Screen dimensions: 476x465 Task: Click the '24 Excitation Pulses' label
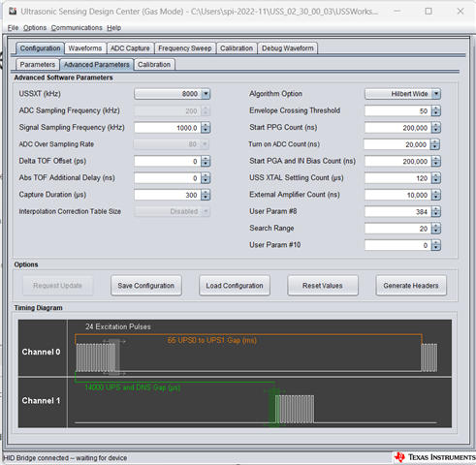click(118, 326)
